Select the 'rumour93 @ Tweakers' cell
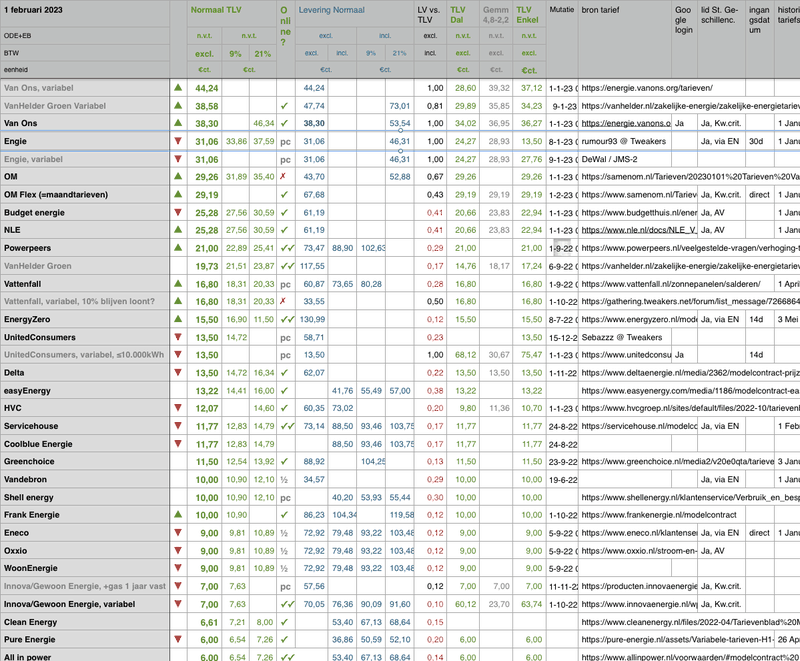 [x=624, y=141]
